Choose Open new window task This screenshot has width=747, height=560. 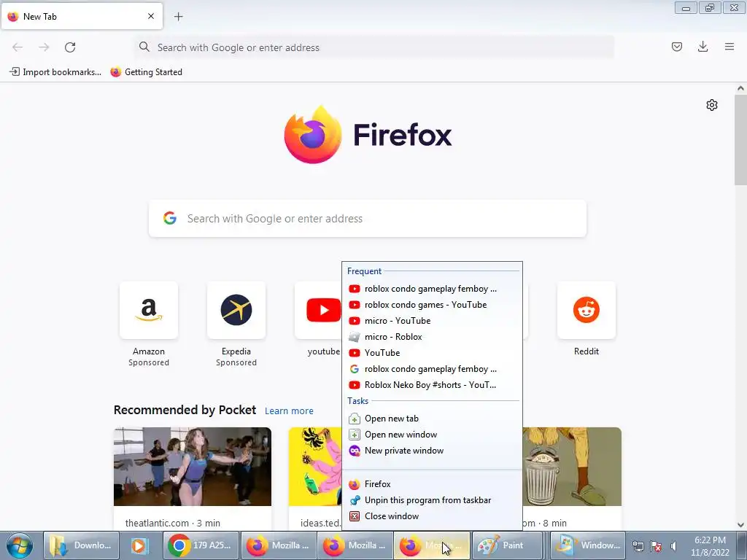[x=432, y=435]
